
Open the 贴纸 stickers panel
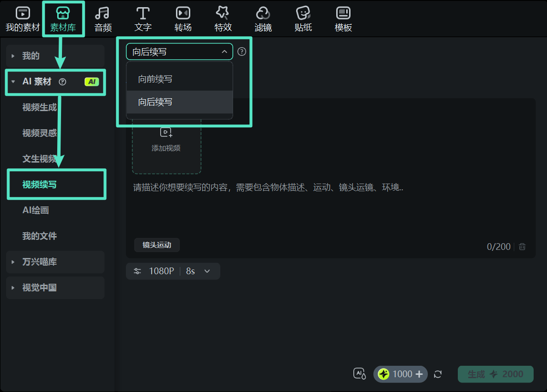click(303, 18)
